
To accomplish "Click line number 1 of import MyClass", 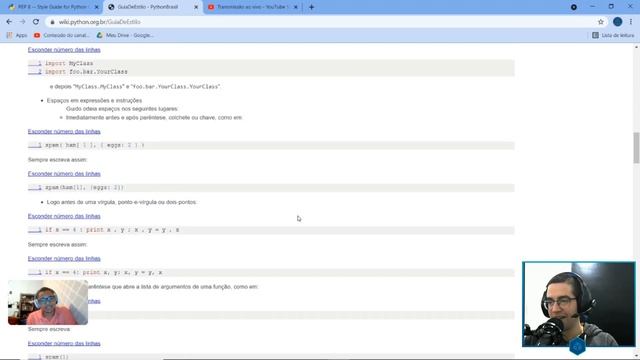I will [x=35, y=64].
